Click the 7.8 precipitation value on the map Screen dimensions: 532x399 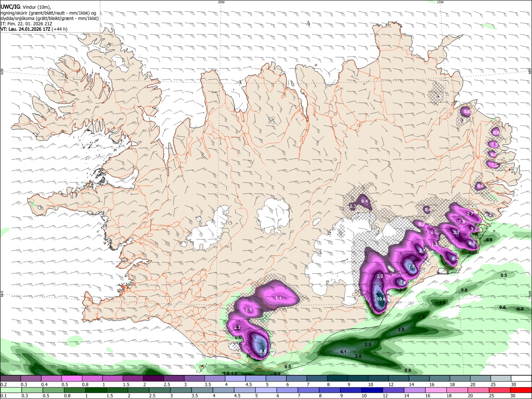click(411, 266)
